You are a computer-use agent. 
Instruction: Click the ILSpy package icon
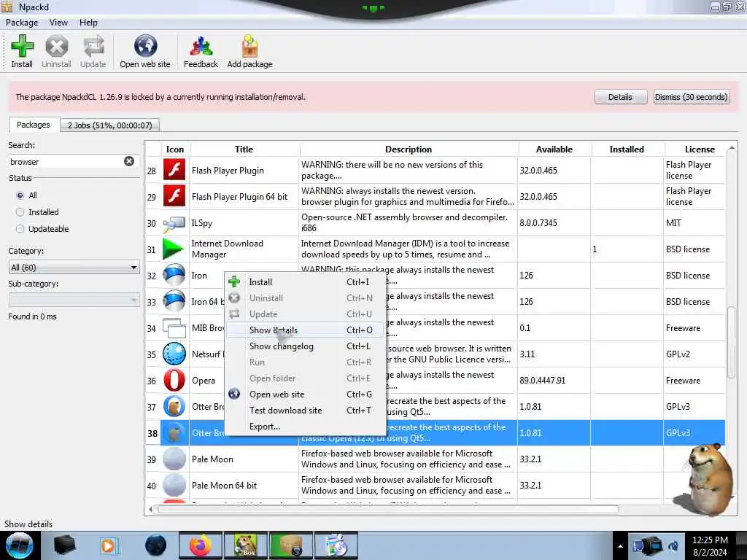pyautogui.click(x=174, y=223)
